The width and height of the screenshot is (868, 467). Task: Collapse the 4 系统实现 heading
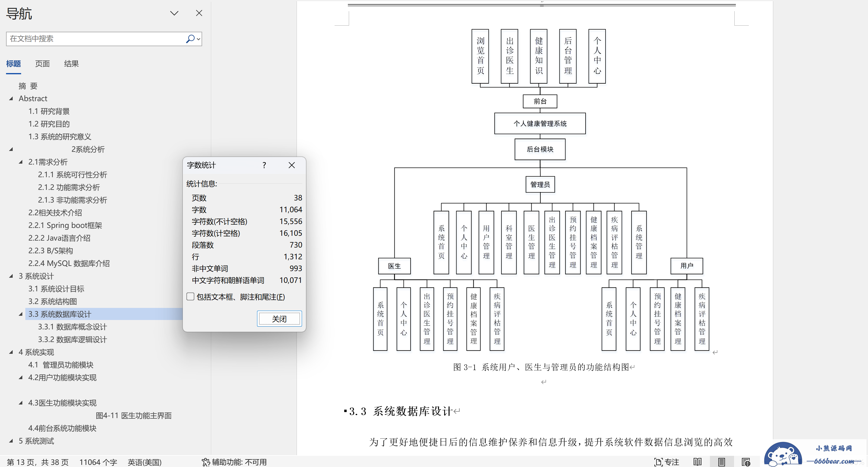click(x=11, y=352)
